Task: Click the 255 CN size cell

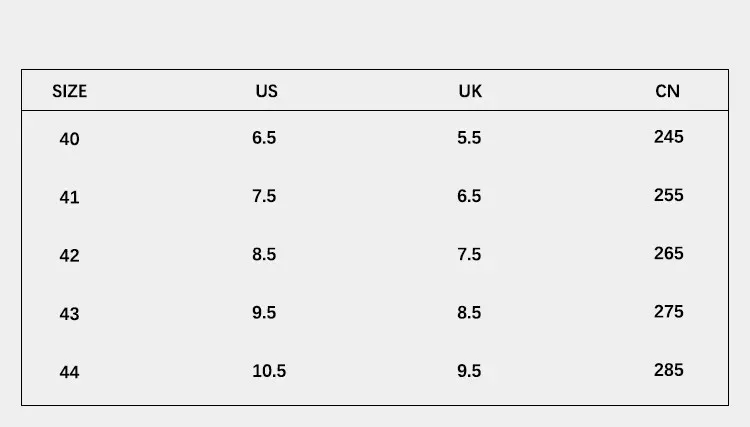Action: [x=668, y=195]
